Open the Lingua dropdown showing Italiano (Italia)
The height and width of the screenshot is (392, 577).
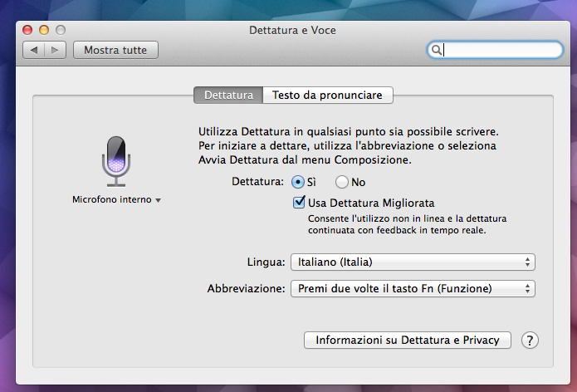click(413, 262)
